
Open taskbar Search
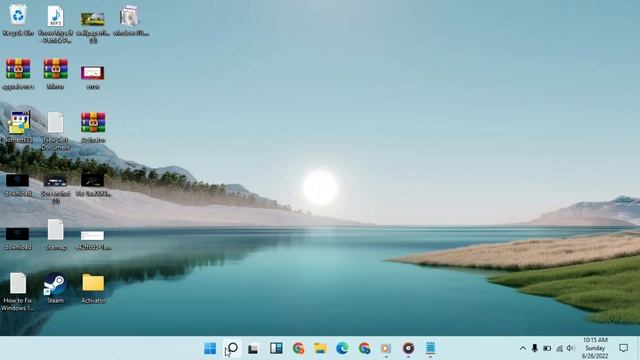[233, 348]
